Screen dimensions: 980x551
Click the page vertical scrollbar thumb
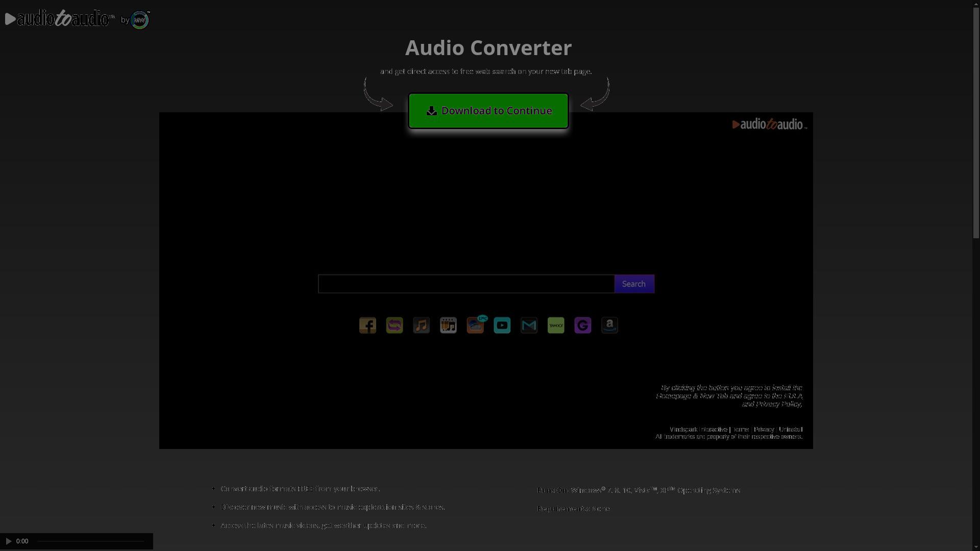pyautogui.click(x=976, y=122)
